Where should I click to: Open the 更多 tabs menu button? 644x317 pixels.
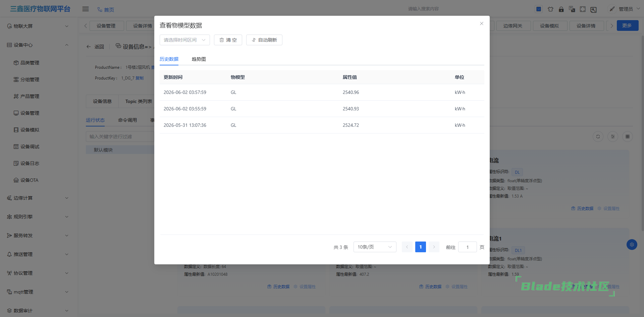pyautogui.click(x=628, y=25)
